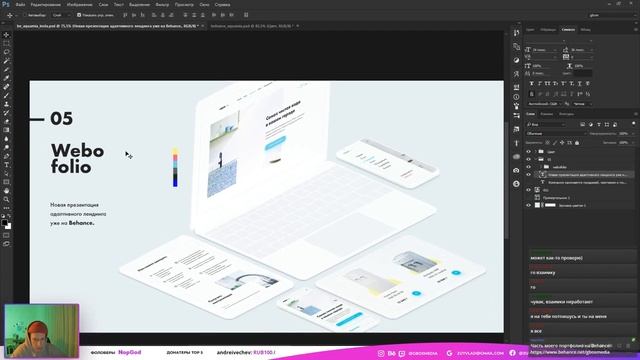The image size is (640, 360).
Task: Select the Clone Stamp tool
Action: (x=6, y=104)
